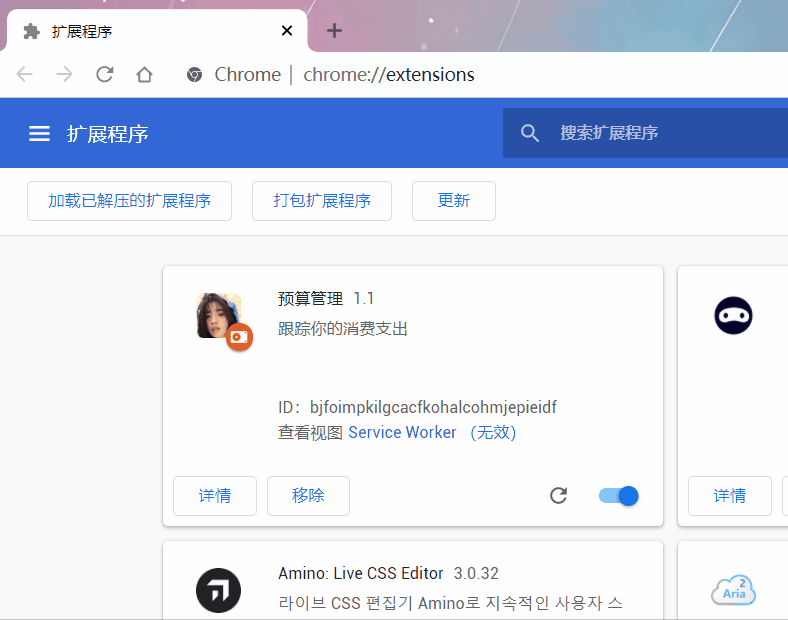Click the ninja-face extension icon
This screenshot has width=788, height=620.
(x=733, y=316)
